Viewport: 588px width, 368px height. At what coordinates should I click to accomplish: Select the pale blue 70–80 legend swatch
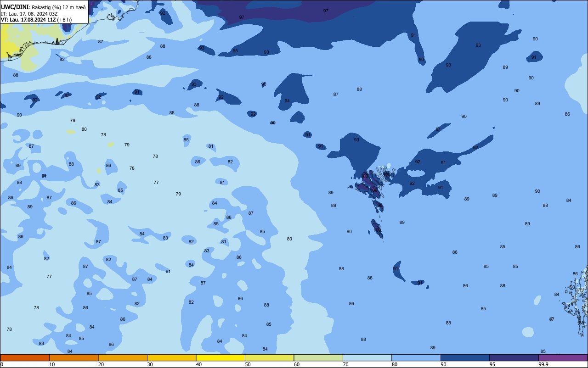(x=367, y=357)
